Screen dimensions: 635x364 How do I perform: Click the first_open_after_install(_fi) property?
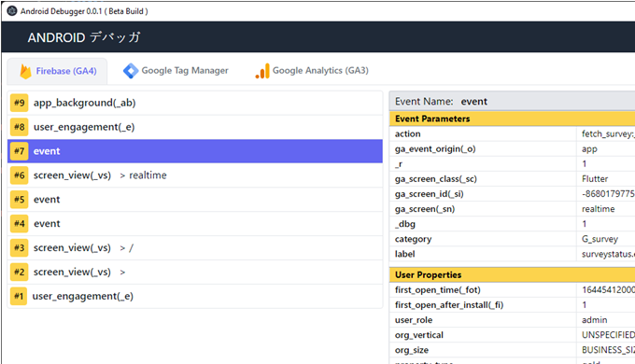click(449, 305)
